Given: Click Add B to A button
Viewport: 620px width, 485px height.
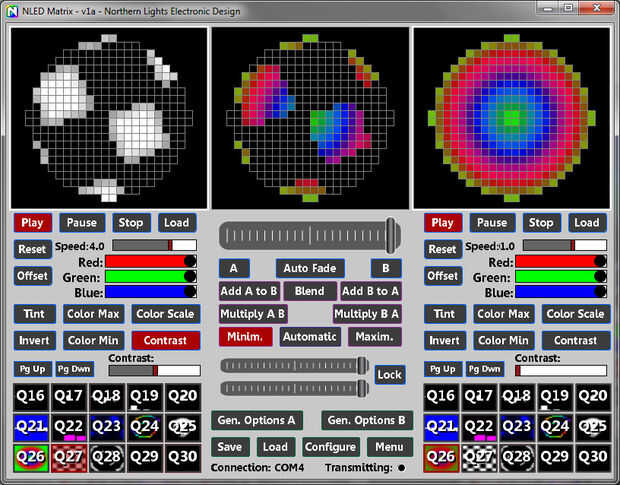Looking at the screenshot, I should click(371, 291).
